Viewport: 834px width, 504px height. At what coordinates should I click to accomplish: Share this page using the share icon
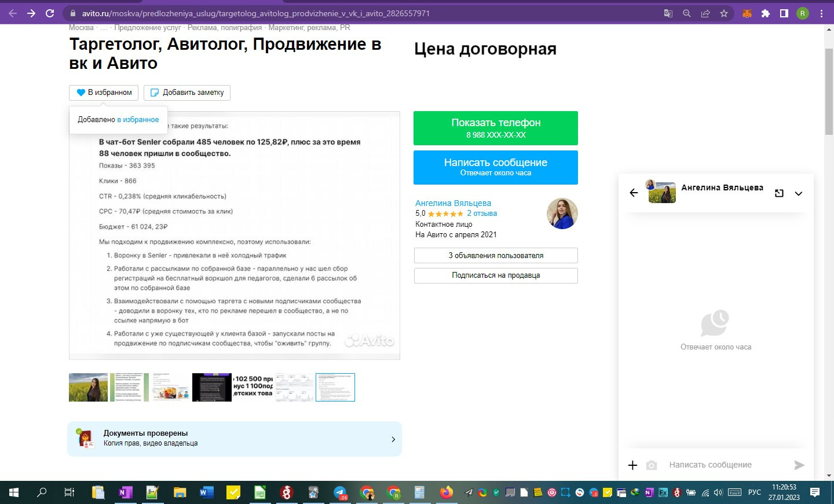tap(705, 13)
